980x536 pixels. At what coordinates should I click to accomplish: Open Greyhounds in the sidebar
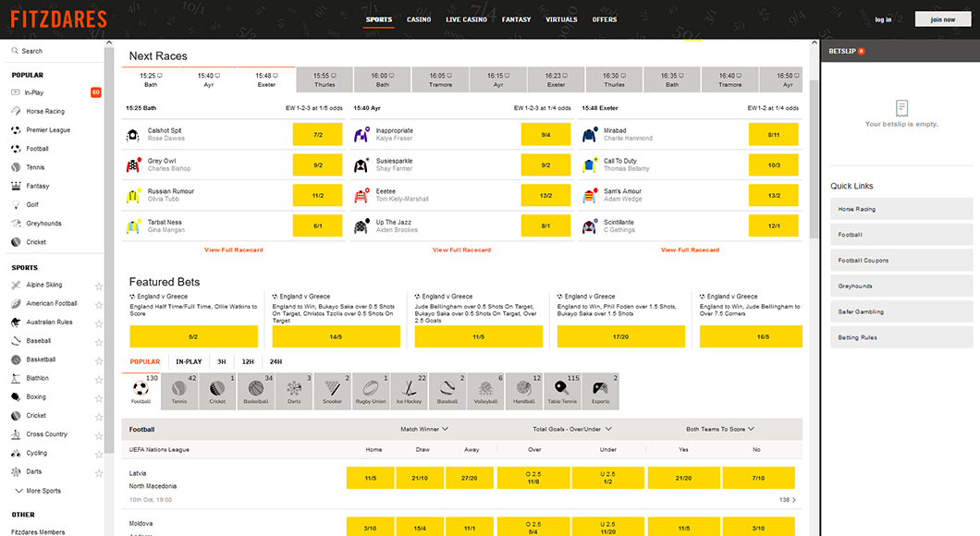(x=43, y=224)
